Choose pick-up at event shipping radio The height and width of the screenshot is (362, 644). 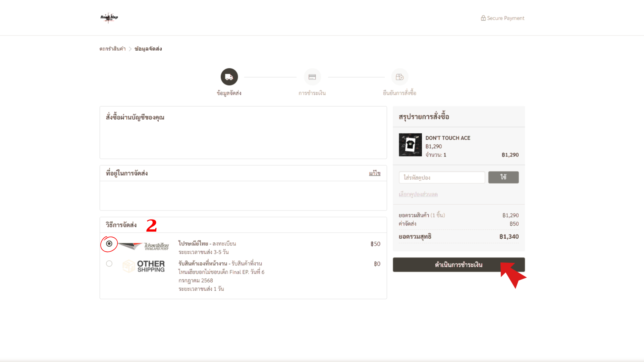click(x=109, y=263)
